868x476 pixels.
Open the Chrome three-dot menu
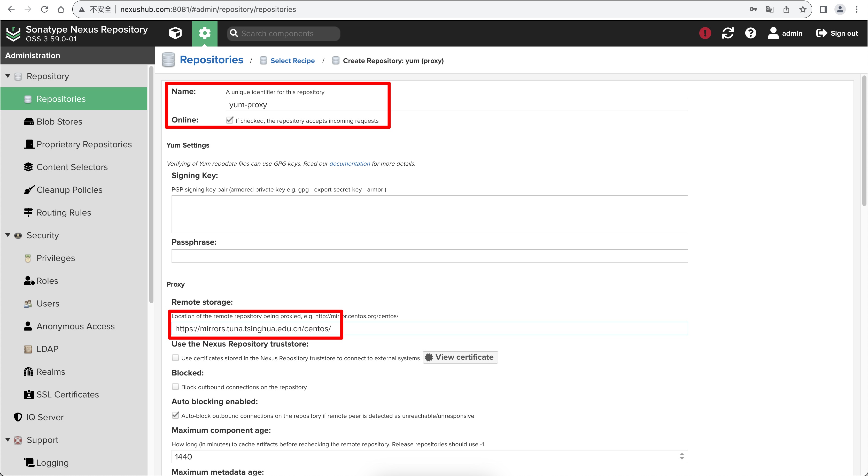pos(857,9)
